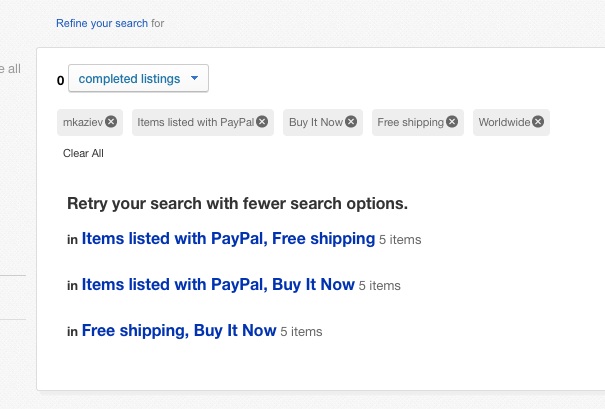This screenshot has width=605, height=409.
Task: Remove the Worldwide location filter
Action: click(538, 122)
